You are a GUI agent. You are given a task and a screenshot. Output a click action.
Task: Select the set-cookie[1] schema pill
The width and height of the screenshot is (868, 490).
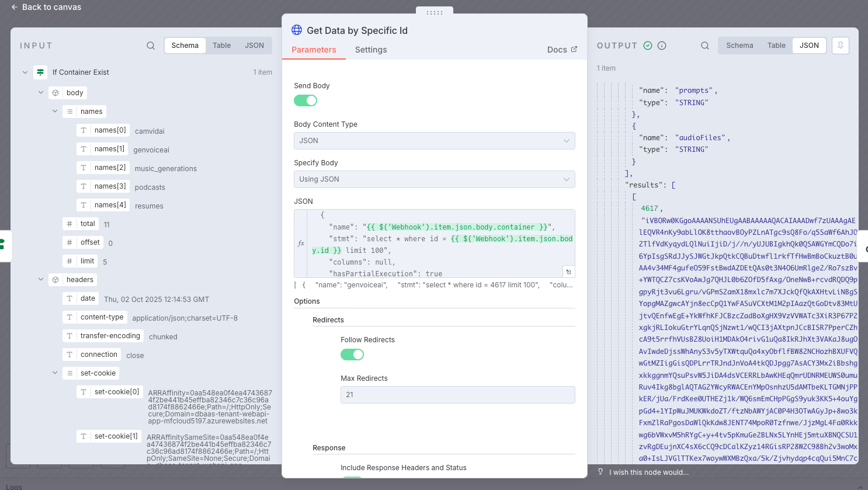click(109, 436)
